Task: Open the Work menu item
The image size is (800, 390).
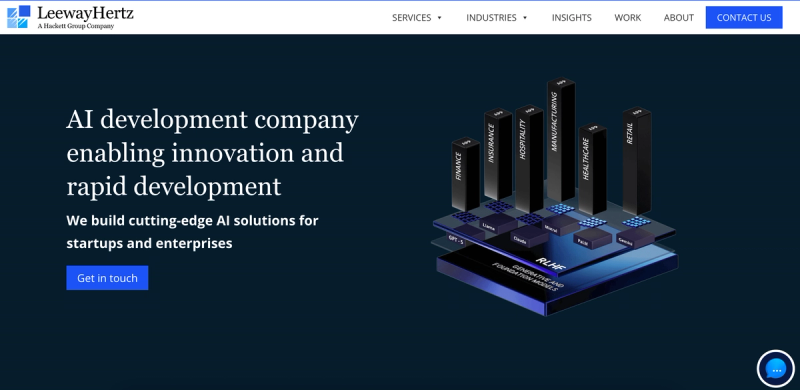Action: (628, 18)
